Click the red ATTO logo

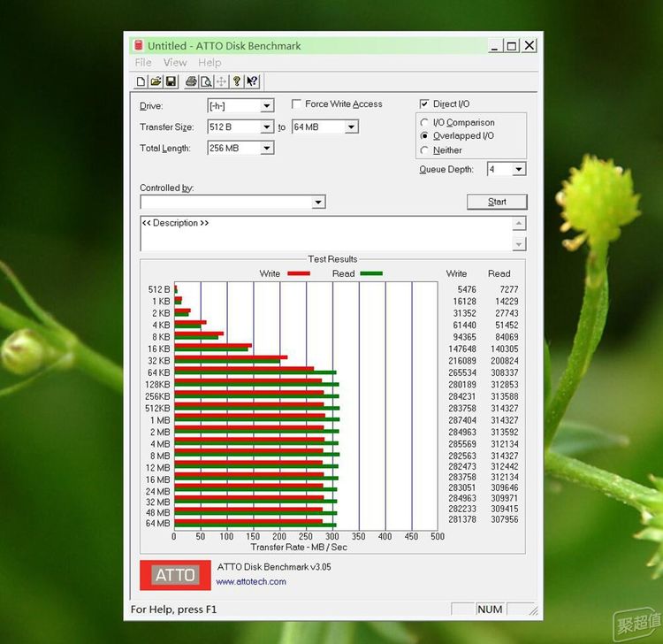[175, 575]
